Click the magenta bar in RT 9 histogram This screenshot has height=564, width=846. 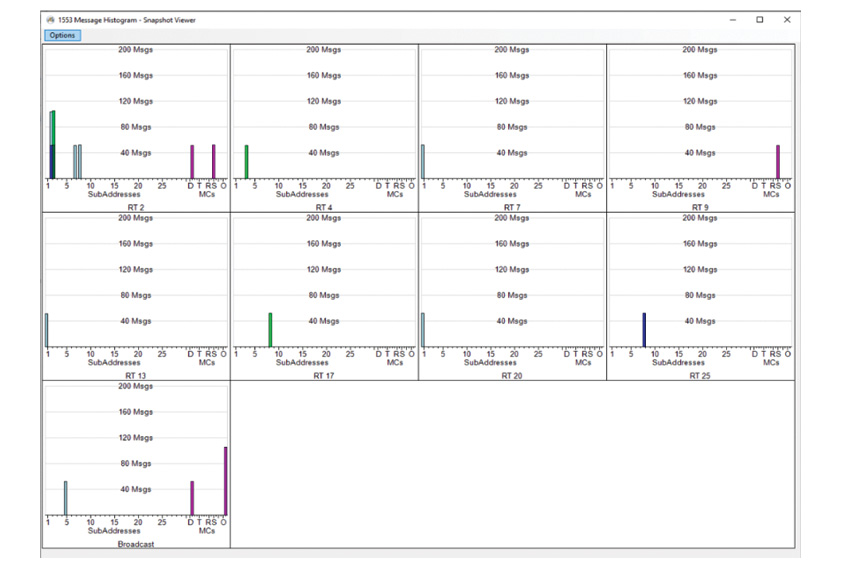coord(778,161)
